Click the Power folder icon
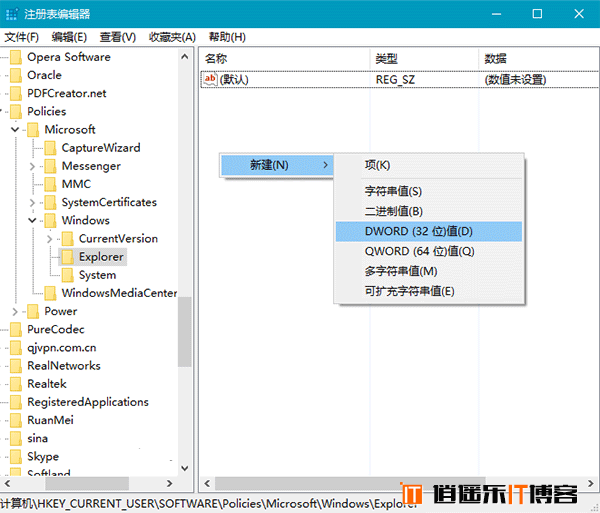This screenshot has height=513, width=600. [x=33, y=312]
